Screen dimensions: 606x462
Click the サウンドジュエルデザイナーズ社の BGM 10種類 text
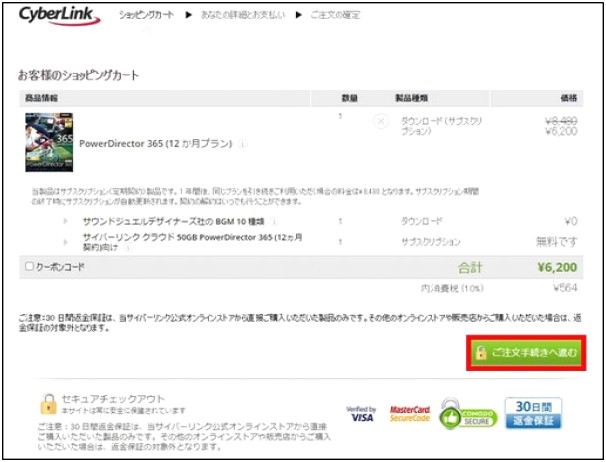click(173, 222)
